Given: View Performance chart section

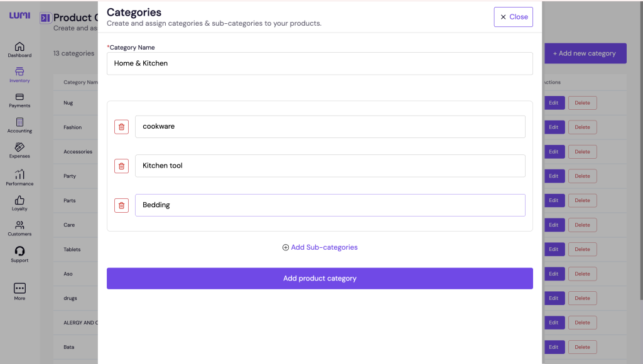Looking at the screenshot, I should (x=19, y=176).
